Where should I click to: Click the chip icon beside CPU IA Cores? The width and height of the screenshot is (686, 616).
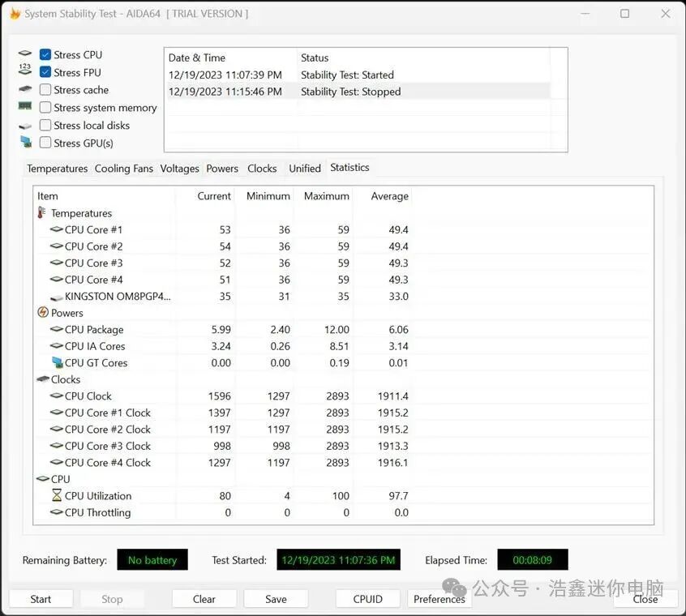click(57, 346)
